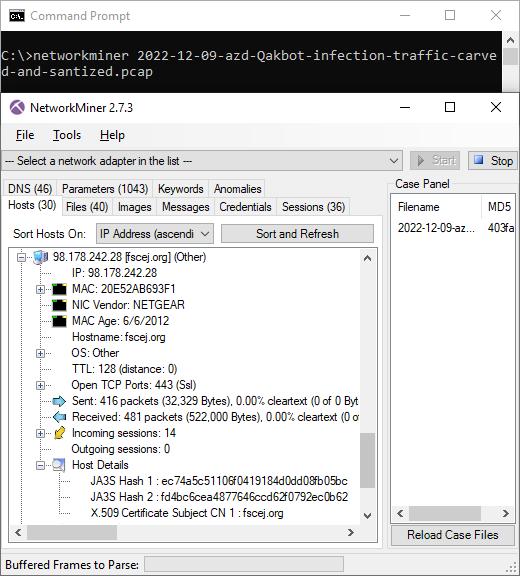Click the Reload Case Files button
Viewport: 520px width, 576px height.
coord(452,535)
